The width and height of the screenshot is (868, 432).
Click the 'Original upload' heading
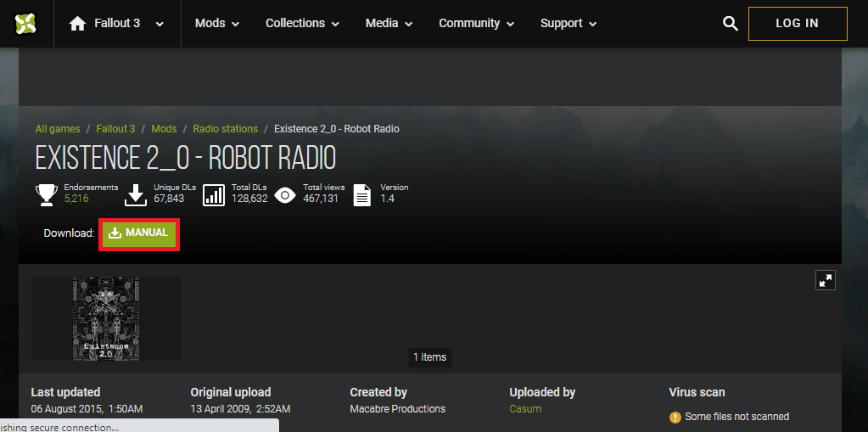231,392
